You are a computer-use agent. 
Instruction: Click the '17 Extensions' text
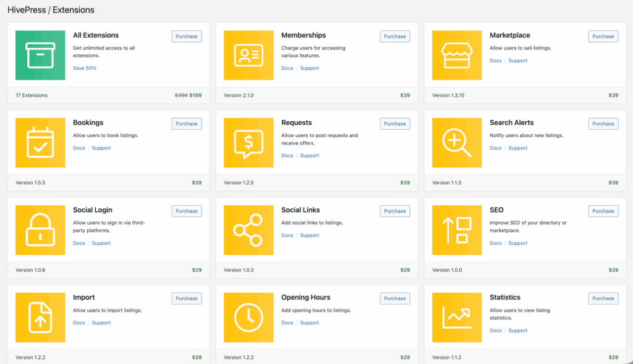32,96
